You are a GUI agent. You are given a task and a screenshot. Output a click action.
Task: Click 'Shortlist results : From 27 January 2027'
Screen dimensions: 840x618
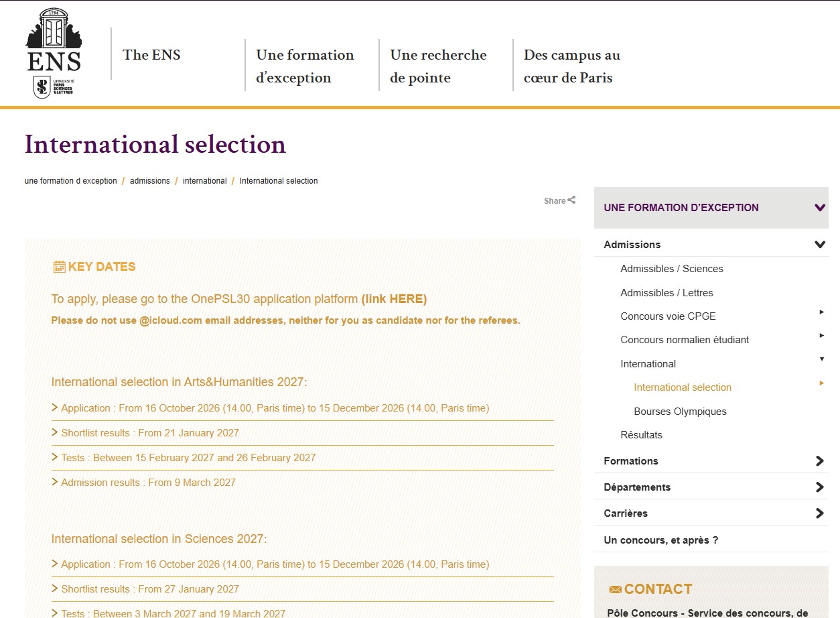pyautogui.click(x=150, y=589)
